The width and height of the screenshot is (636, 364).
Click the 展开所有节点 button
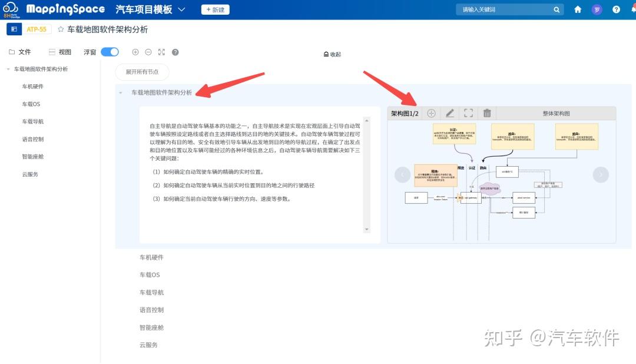click(142, 72)
